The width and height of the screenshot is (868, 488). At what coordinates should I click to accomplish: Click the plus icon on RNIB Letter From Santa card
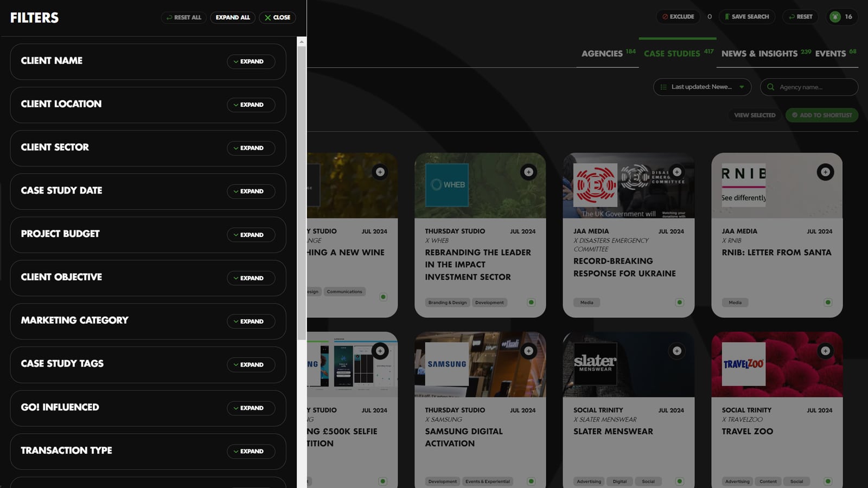tap(825, 172)
